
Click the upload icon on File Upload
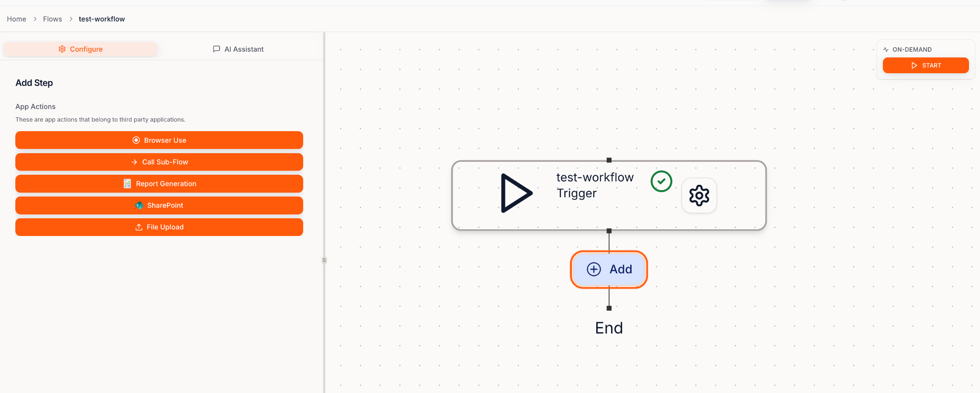point(139,227)
